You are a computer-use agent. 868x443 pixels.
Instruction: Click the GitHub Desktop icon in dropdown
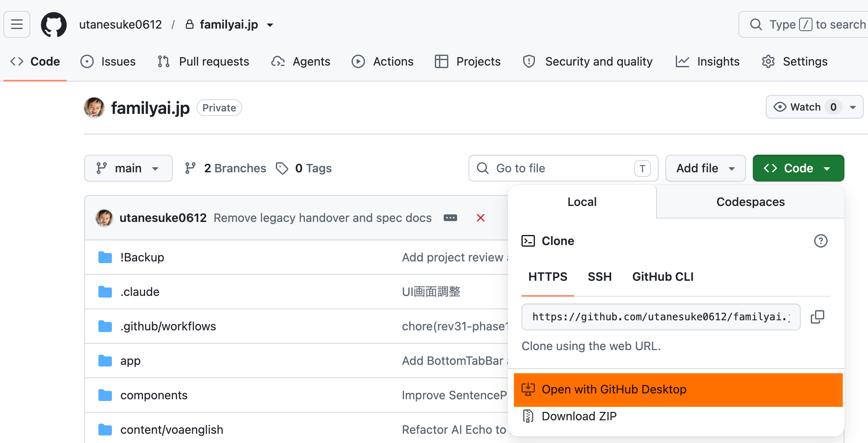528,389
